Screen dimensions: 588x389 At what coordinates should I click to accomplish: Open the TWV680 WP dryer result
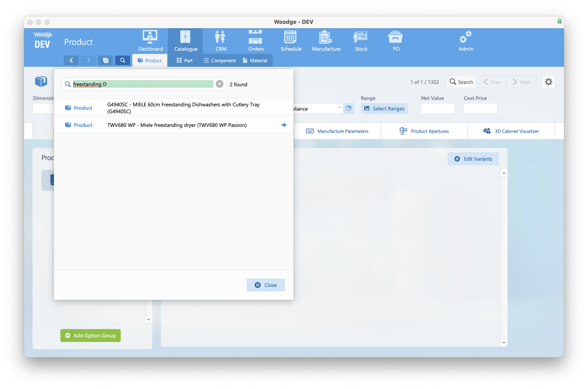click(177, 125)
